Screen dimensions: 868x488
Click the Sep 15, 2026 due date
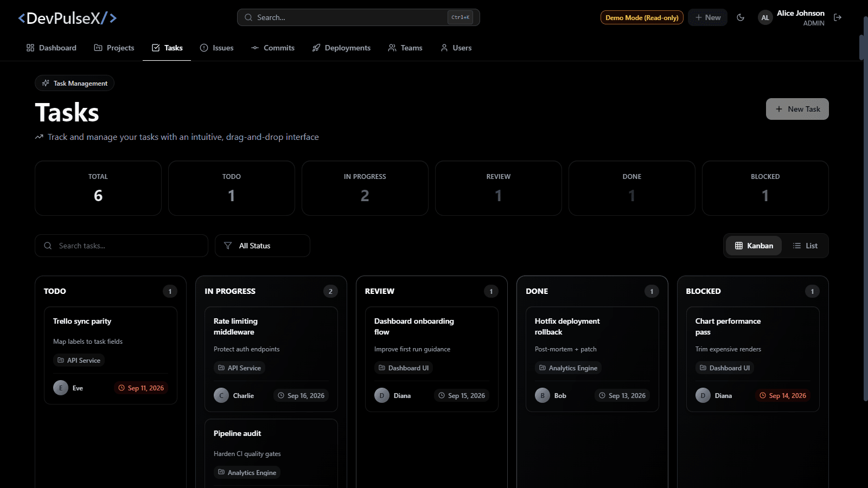click(x=462, y=395)
